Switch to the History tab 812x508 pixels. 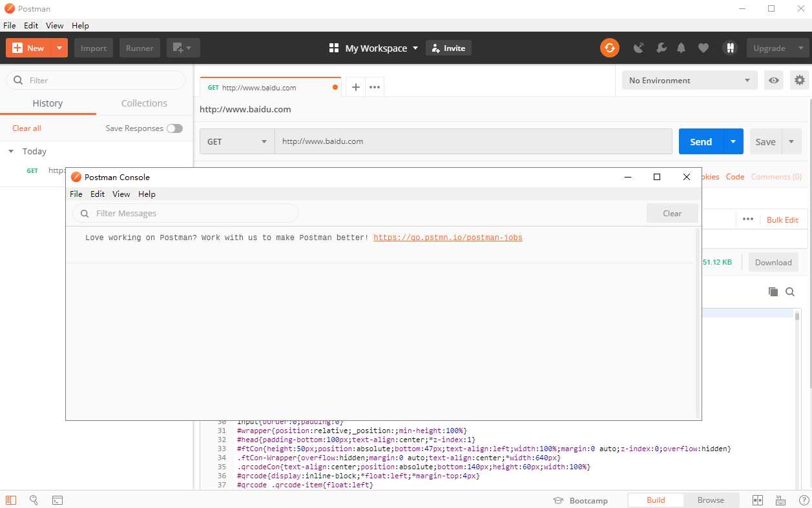(48, 103)
